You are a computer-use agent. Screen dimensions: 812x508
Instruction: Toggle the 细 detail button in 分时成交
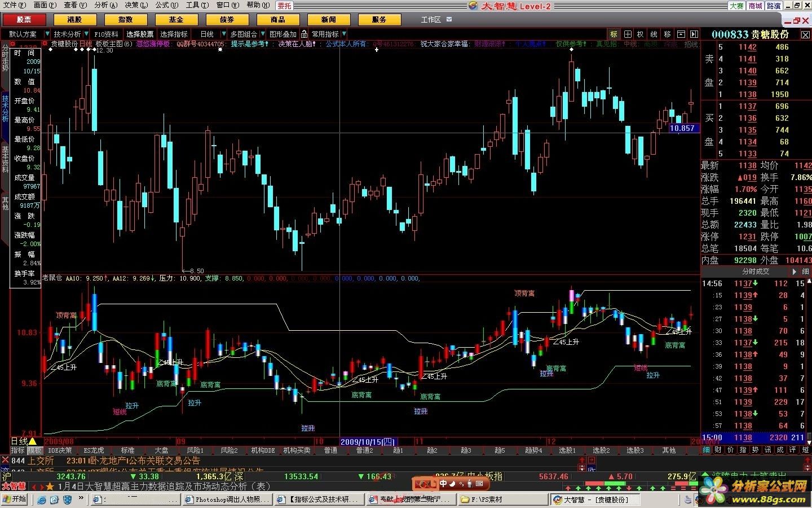click(x=805, y=271)
